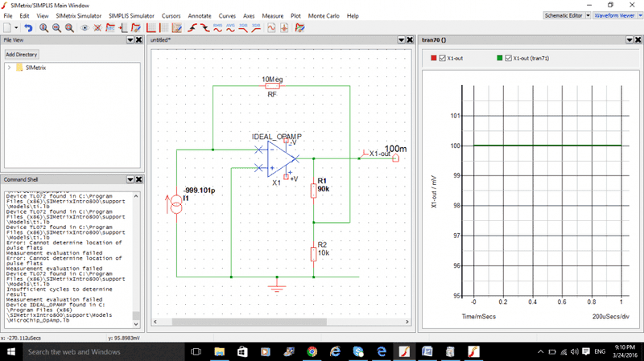Image resolution: width=644 pixels, height=361 pixels.
Task: Open the Monte Carlo menu
Action: tap(322, 15)
